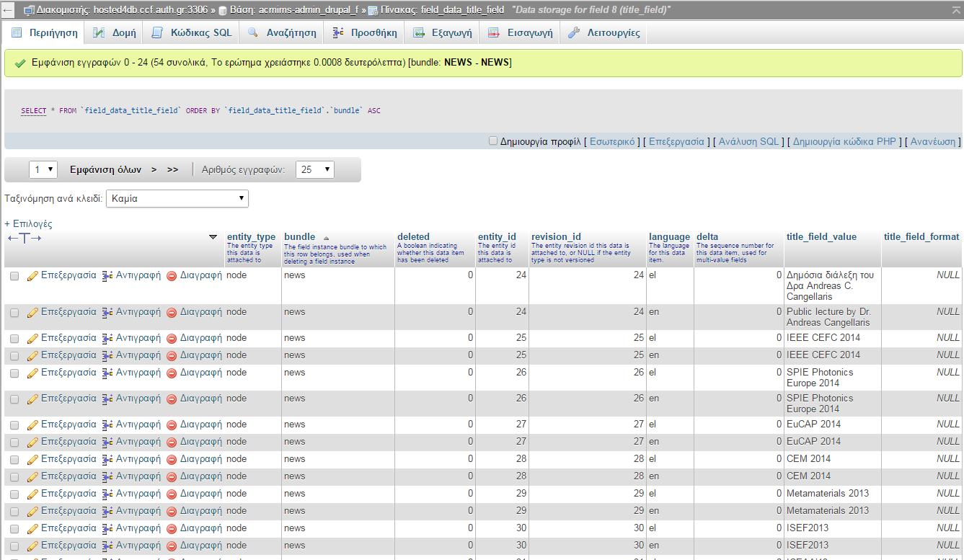Click the copy icon for CEM 2014 en row
The width and height of the screenshot is (964, 560).
tap(107, 477)
